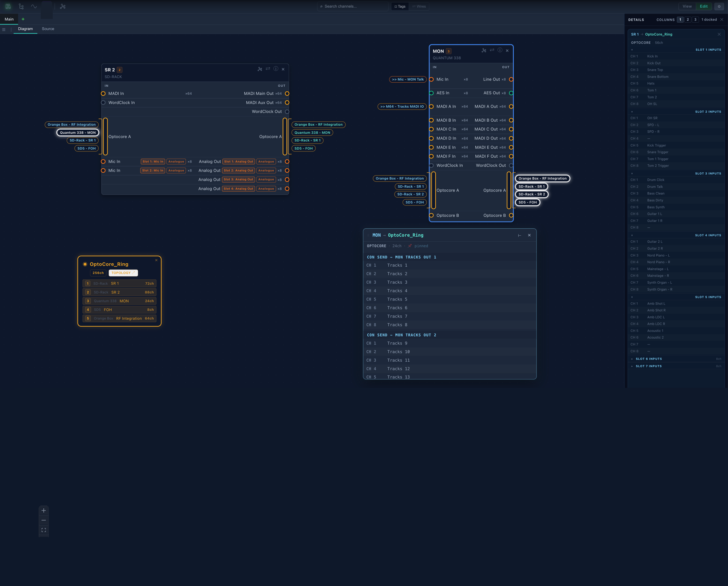Click the Line Out port on MON
Viewport: 728px width, 586px height.
pyautogui.click(x=511, y=79)
